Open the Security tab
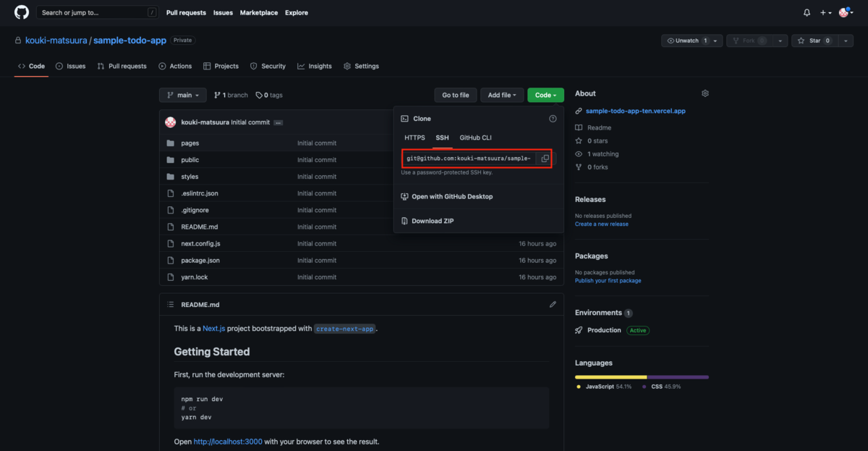 (268, 66)
